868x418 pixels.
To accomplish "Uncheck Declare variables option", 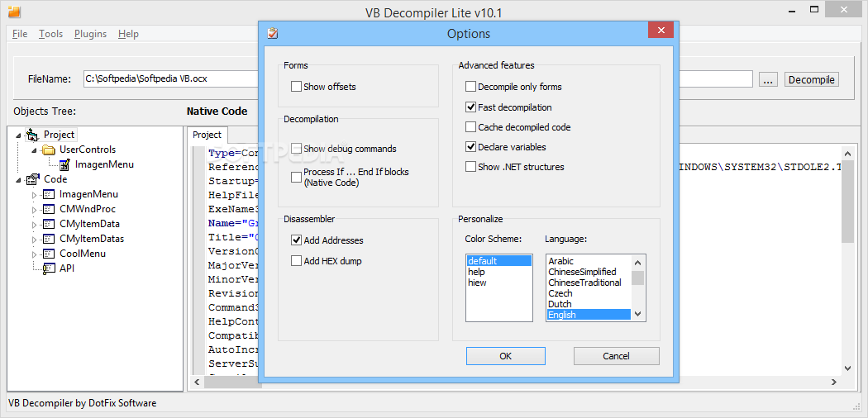I will point(470,146).
